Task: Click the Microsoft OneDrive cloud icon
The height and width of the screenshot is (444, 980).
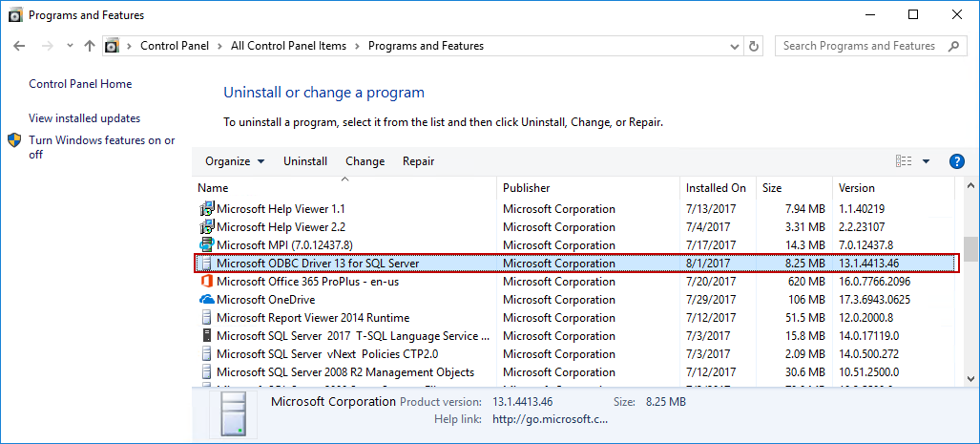Action: coord(206,300)
